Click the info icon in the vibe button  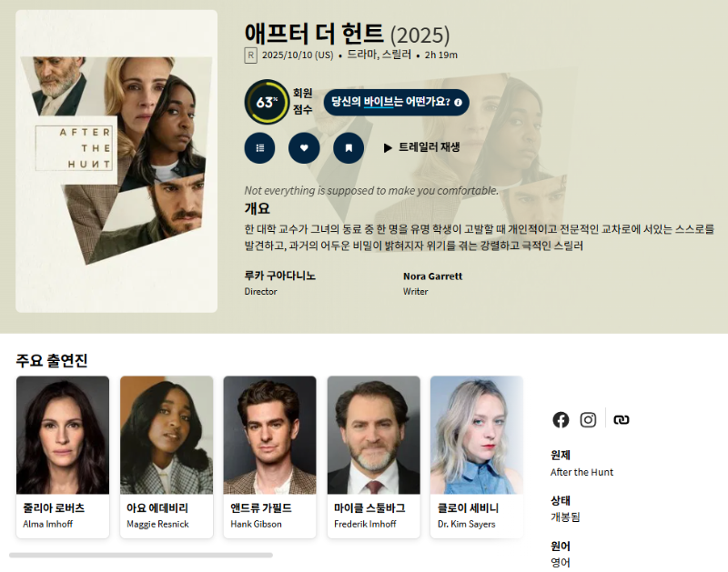(x=459, y=103)
